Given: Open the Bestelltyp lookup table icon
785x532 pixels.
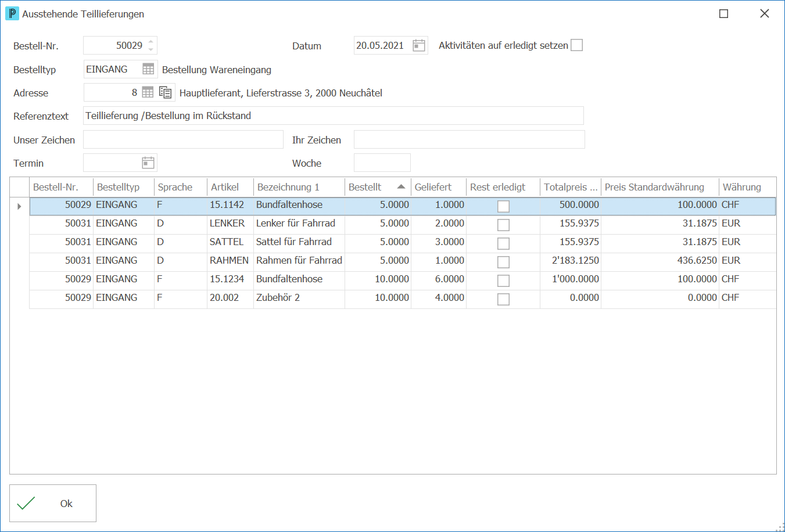Looking at the screenshot, I should coord(148,69).
